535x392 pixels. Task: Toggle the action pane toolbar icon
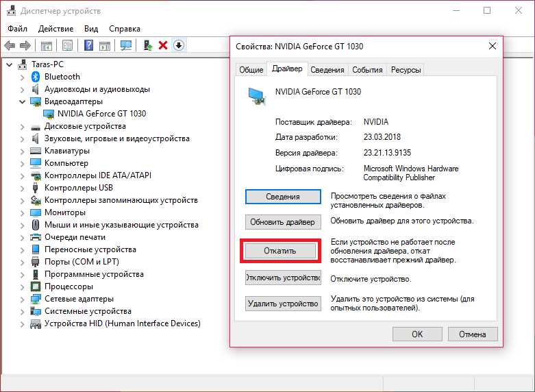pyautogui.click(x=104, y=45)
